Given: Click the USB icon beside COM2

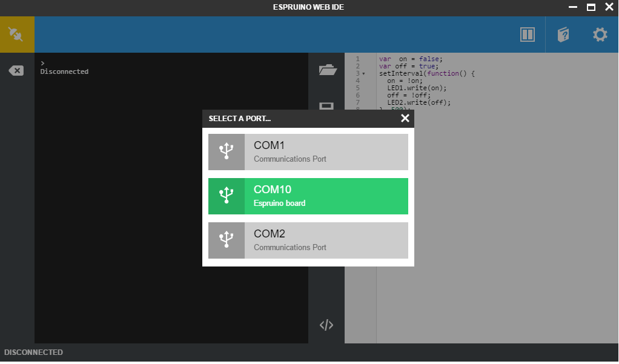Looking at the screenshot, I should click(x=226, y=240).
